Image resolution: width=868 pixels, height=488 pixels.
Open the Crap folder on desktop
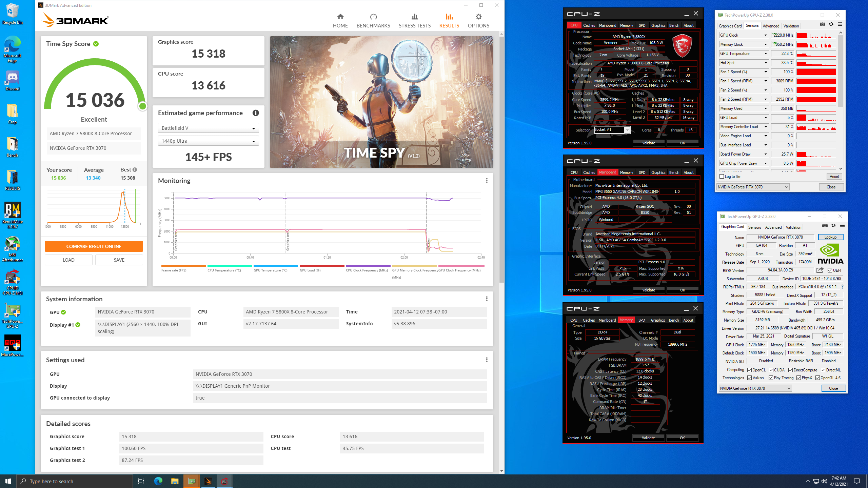click(x=12, y=114)
